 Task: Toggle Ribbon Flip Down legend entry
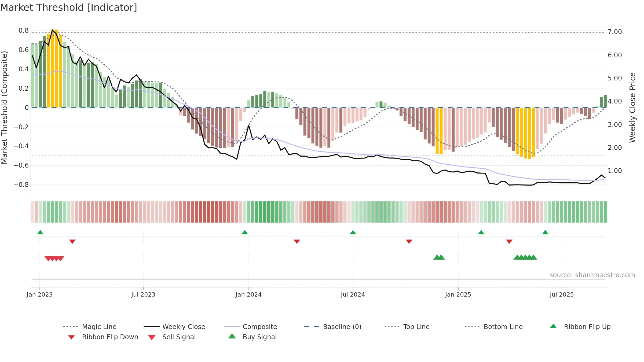click(103, 337)
